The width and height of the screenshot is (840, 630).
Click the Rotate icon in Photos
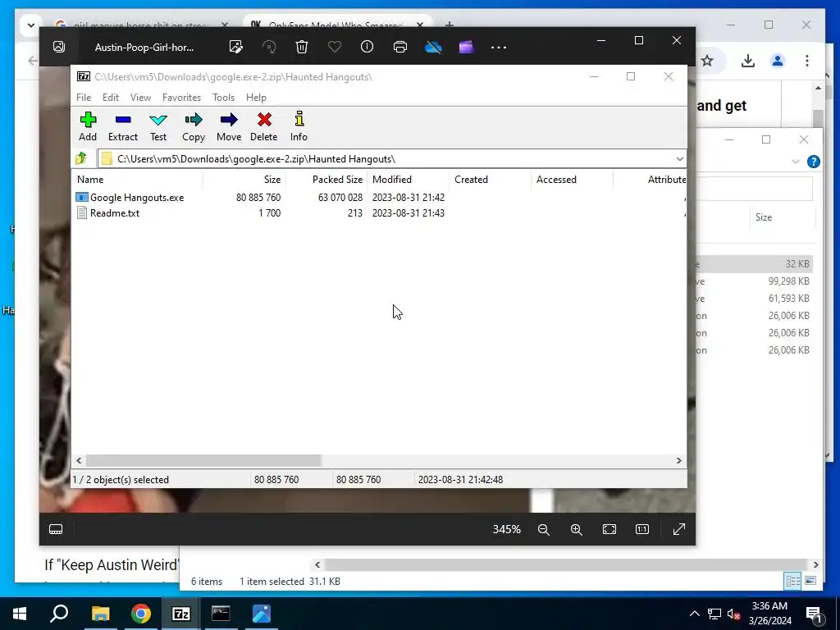(269, 47)
